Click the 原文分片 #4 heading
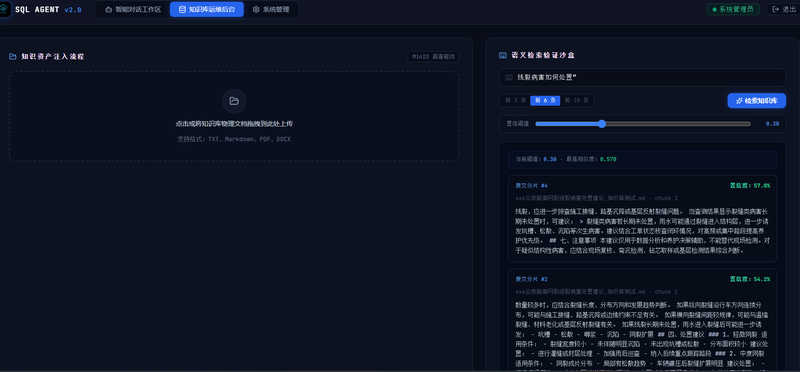Image resolution: width=800 pixels, height=372 pixels. tap(531, 185)
